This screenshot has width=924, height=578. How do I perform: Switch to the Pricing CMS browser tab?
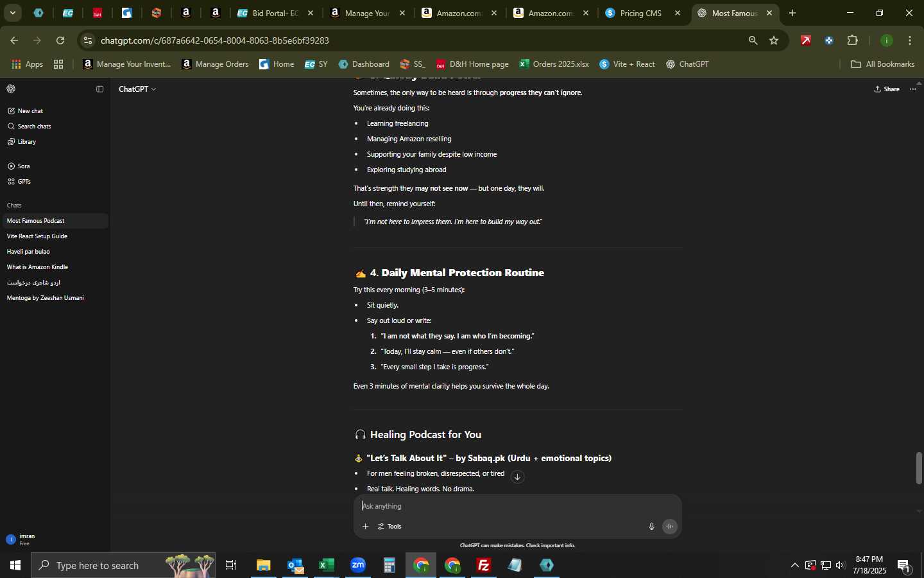642,13
